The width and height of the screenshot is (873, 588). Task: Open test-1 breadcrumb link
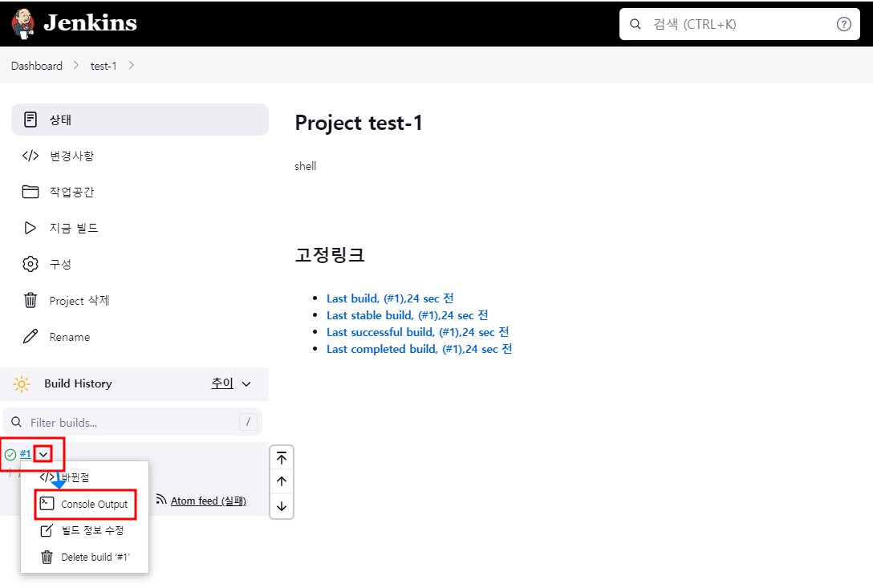click(x=104, y=66)
